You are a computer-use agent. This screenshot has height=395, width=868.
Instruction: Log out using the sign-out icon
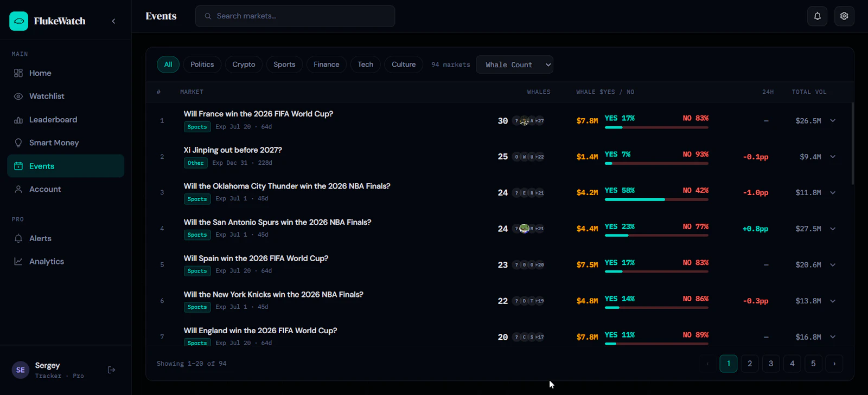pos(111,370)
